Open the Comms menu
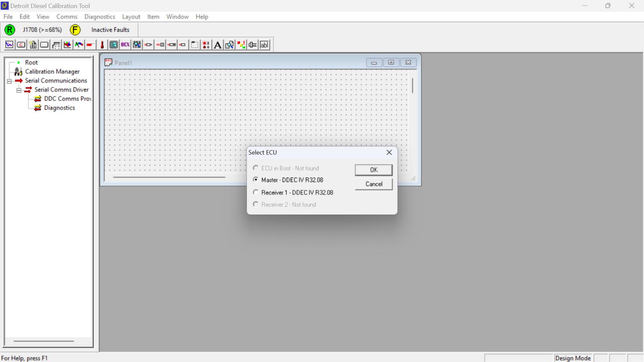 (67, 17)
